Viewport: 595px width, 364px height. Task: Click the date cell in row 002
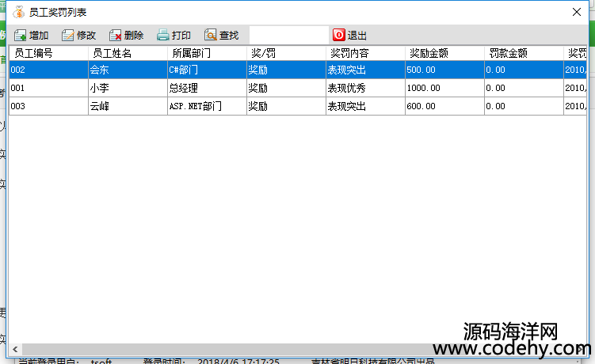coord(575,70)
